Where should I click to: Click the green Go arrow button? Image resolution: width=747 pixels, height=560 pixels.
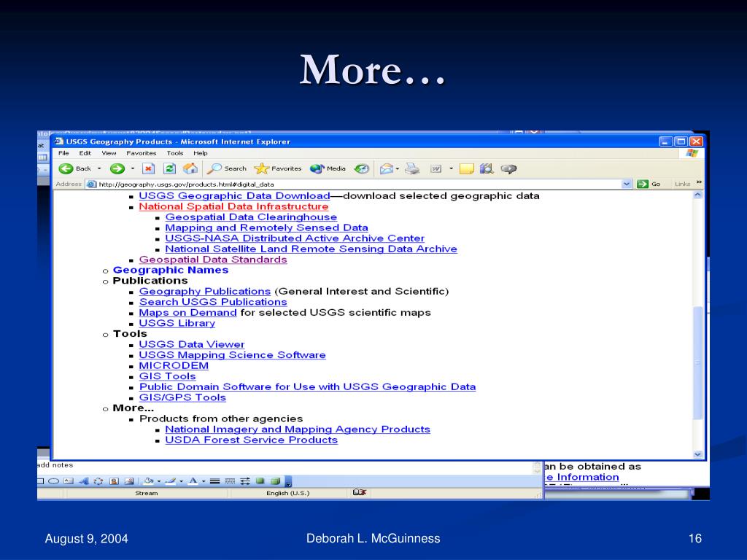click(643, 184)
